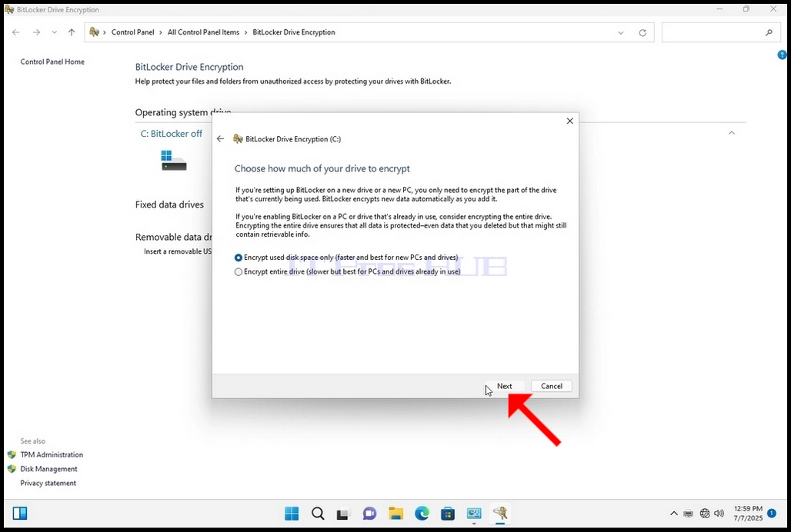Click the Next button in the dialog

click(x=505, y=386)
